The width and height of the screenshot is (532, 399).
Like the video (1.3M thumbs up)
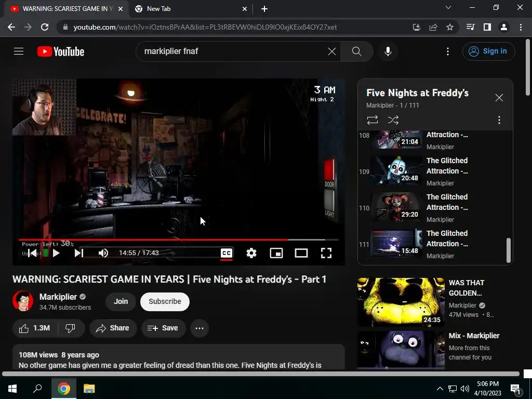pos(35,328)
